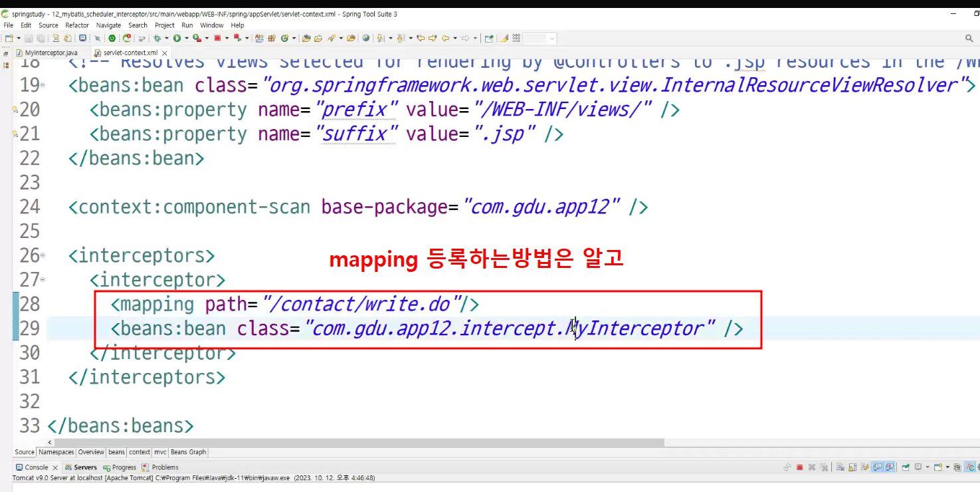Click Terminate red square in Console toolbar
Screen dimensions: 980x492
[799, 467]
